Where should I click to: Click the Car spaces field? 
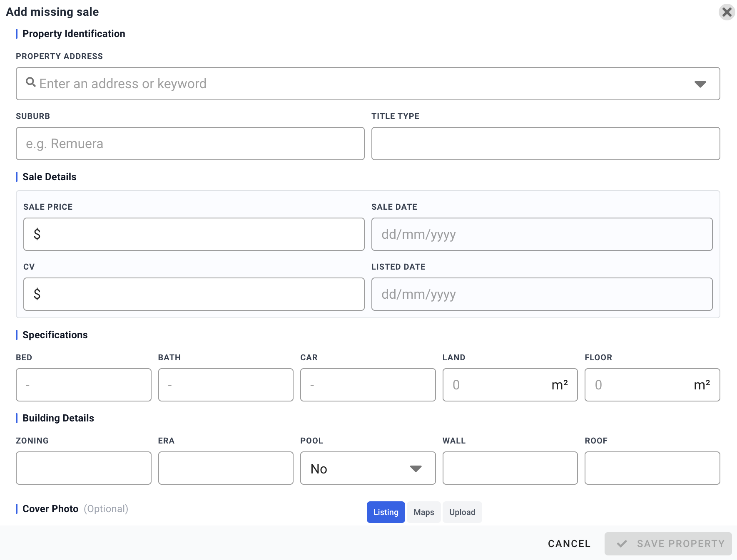368,385
